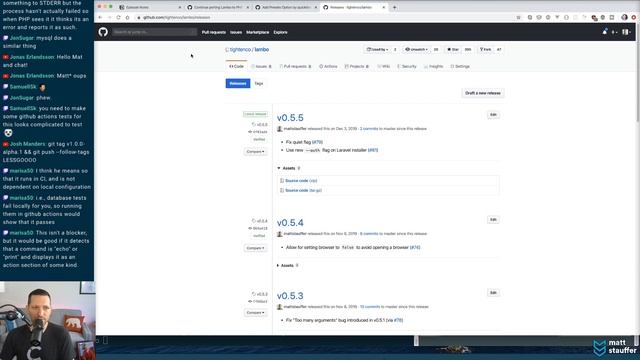Edit the v0.5.3 release
640x360 pixels.
click(x=493, y=293)
